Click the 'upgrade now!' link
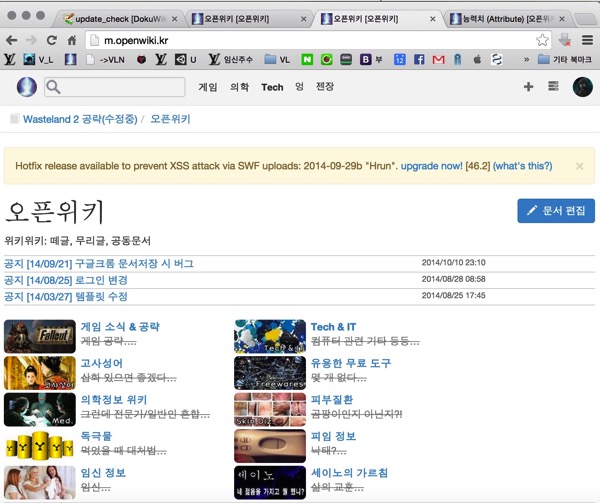This screenshot has width=600, height=503. 431,166
